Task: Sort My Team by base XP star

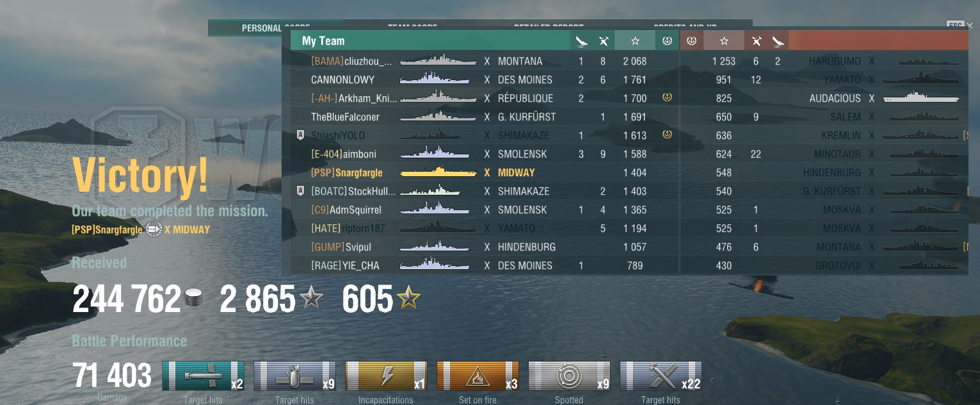Action: pyautogui.click(x=635, y=41)
